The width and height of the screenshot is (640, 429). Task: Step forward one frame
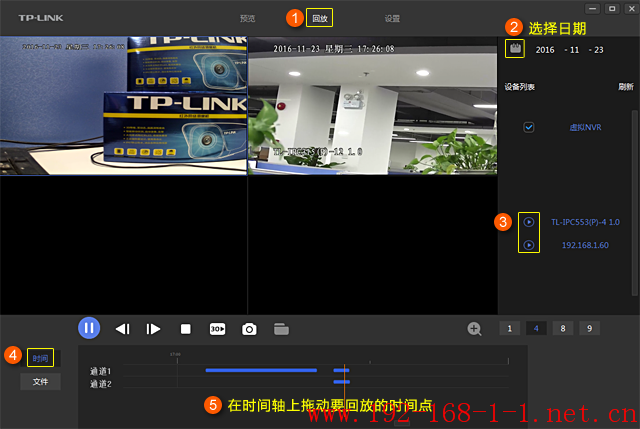pyautogui.click(x=153, y=329)
